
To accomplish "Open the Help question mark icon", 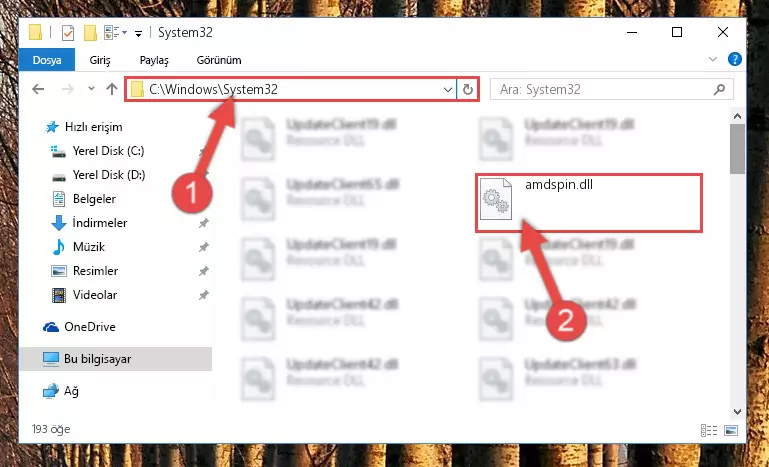I will click(734, 60).
